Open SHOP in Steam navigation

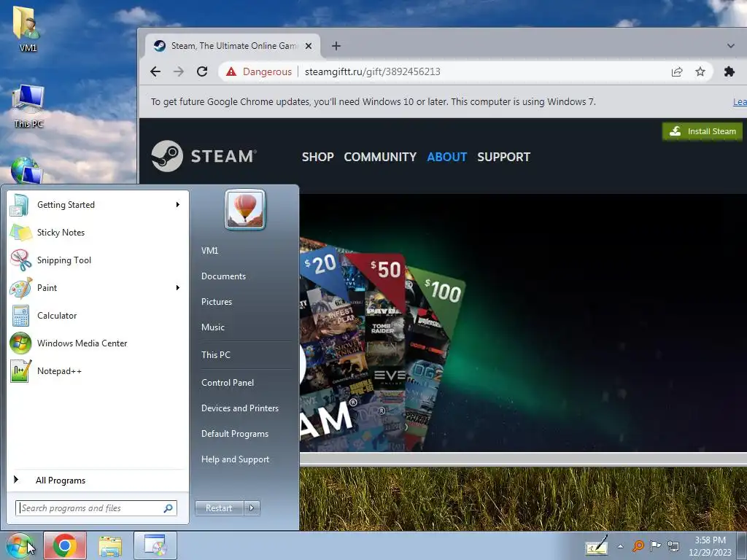(x=318, y=157)
